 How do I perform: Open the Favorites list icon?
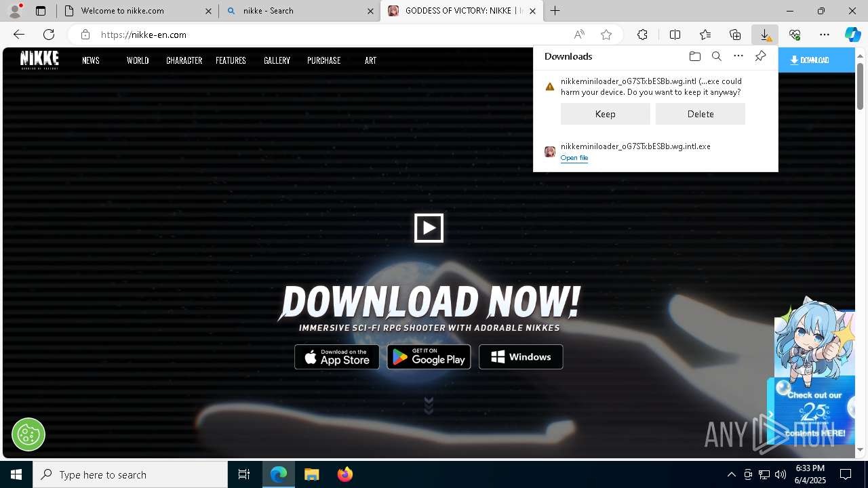click(705, 35)
